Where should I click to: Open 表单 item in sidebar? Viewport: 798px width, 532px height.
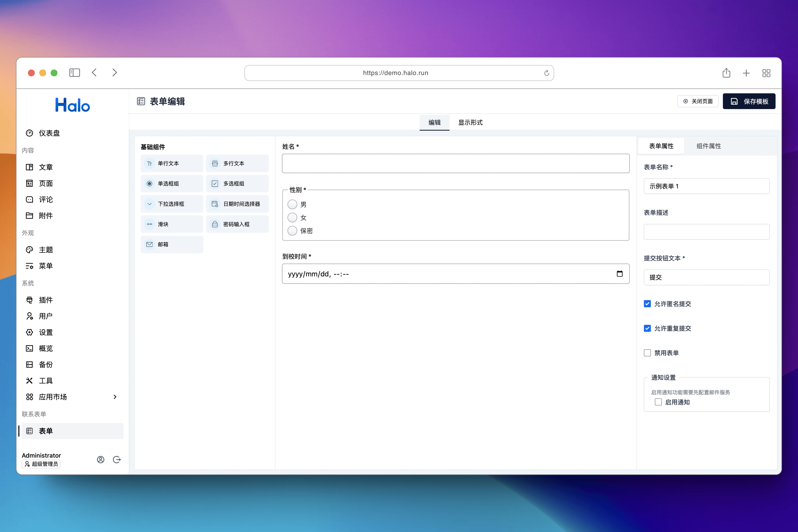[73, 431]
